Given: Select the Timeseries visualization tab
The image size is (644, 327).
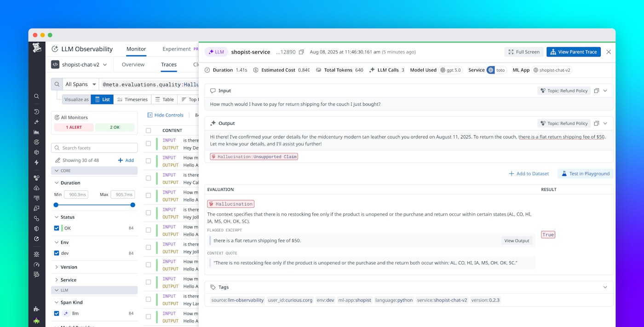Looking at the screenshot, I should click(x=132, y=99).
